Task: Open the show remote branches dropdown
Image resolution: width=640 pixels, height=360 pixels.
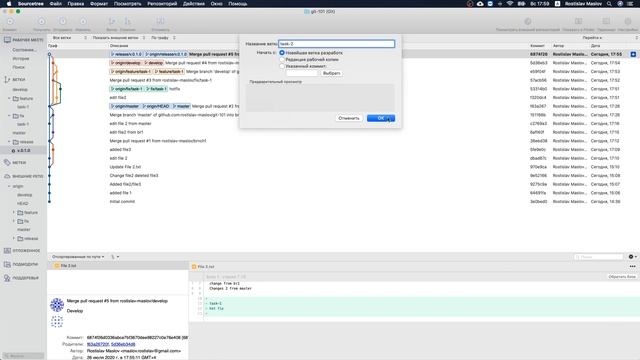Action: 119,38
